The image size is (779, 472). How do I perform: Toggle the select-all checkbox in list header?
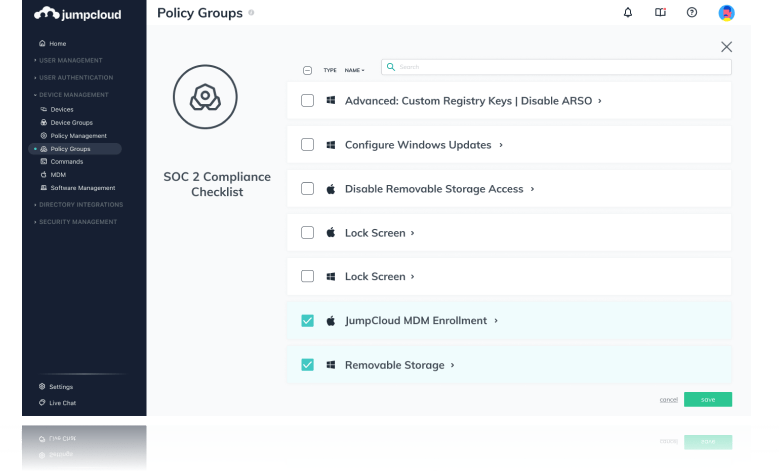pos(308,71)
